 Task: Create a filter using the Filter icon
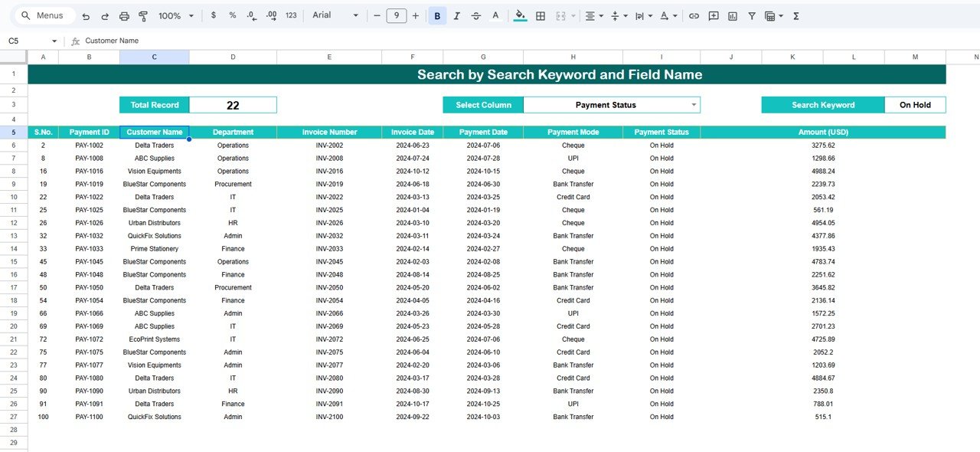752,15
